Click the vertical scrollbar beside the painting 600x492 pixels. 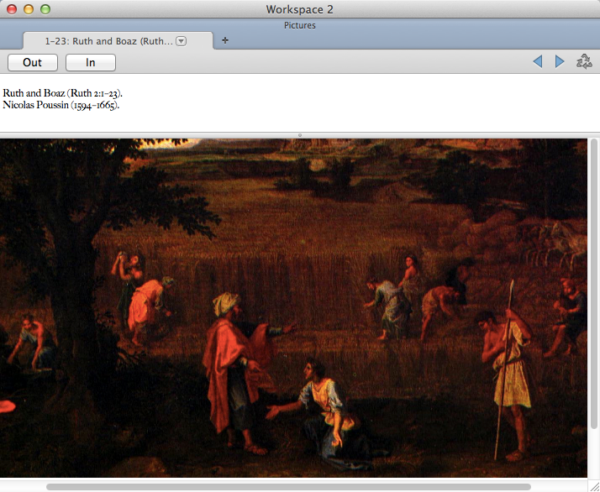593,284
